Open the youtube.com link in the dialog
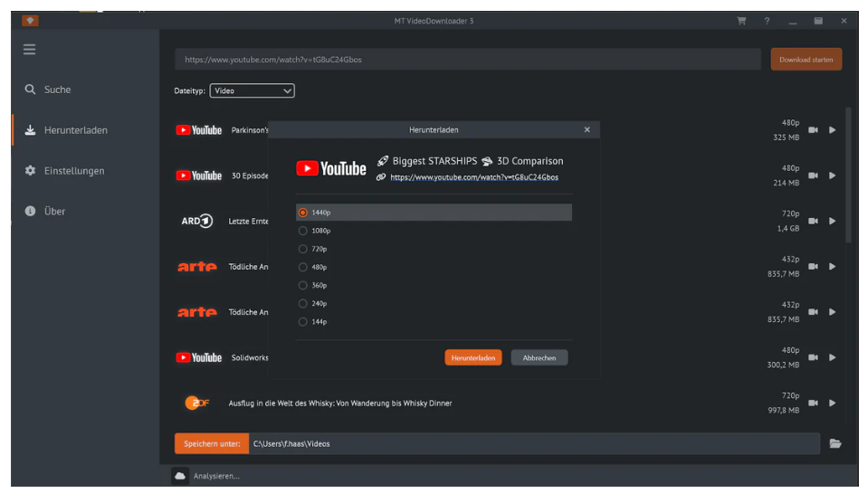Image resolution: width=868 pixels, height=493 pixels. point(474,177)
